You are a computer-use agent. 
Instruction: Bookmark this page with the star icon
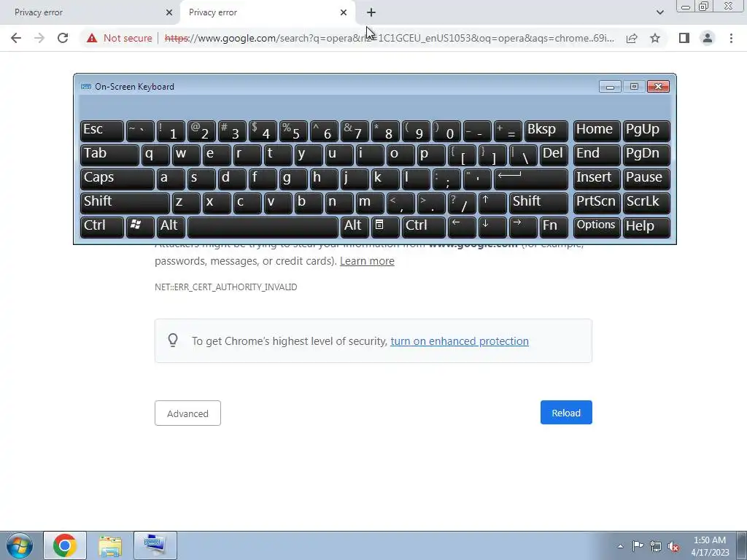(x=655, y=38)
